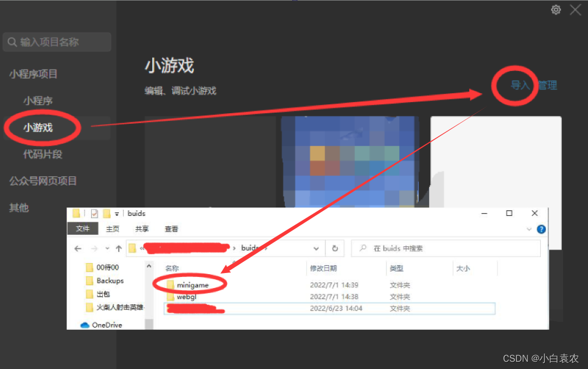Screen dimensions: 588x369
Task: Open 其他 section in sidebar
Action: click(x=19, y=208)
